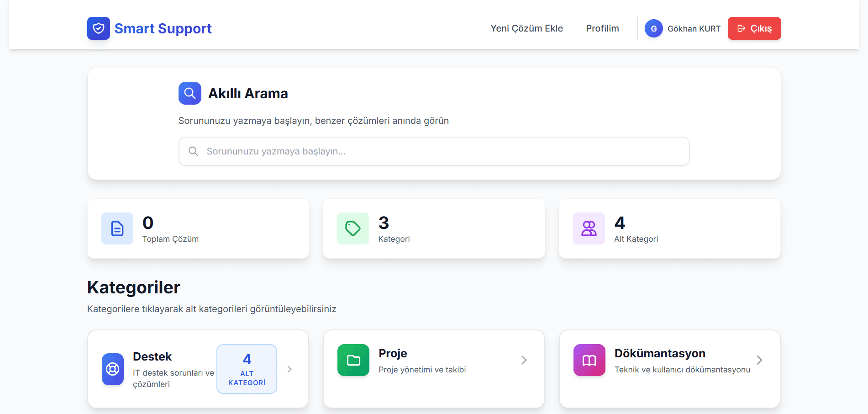The image size is (868, 414).
Task: Open the Yeni Çözüm Ekle menu item
Action: [526, 28]
